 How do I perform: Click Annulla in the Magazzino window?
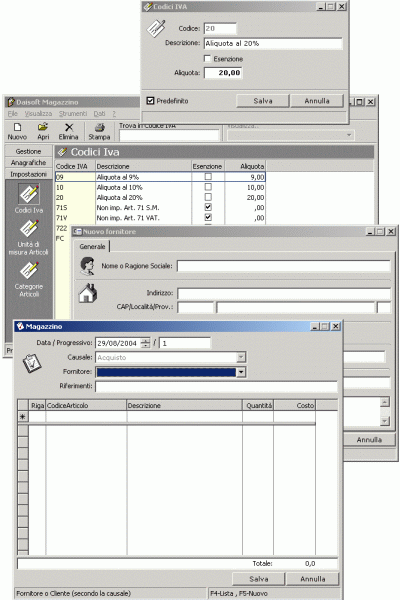313,579
